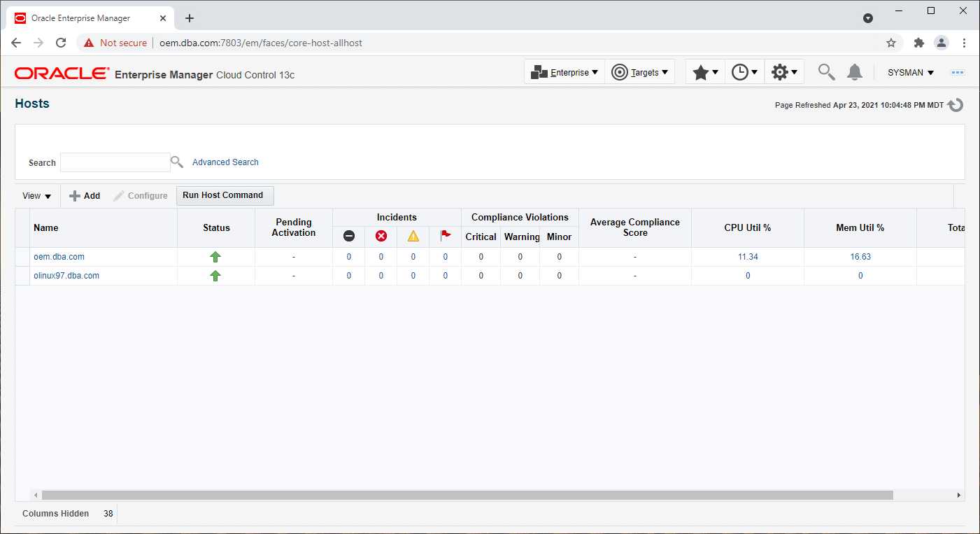Click Run Host Command button
The height and width of the screenshot is (534, 980).
coord(225,195)
